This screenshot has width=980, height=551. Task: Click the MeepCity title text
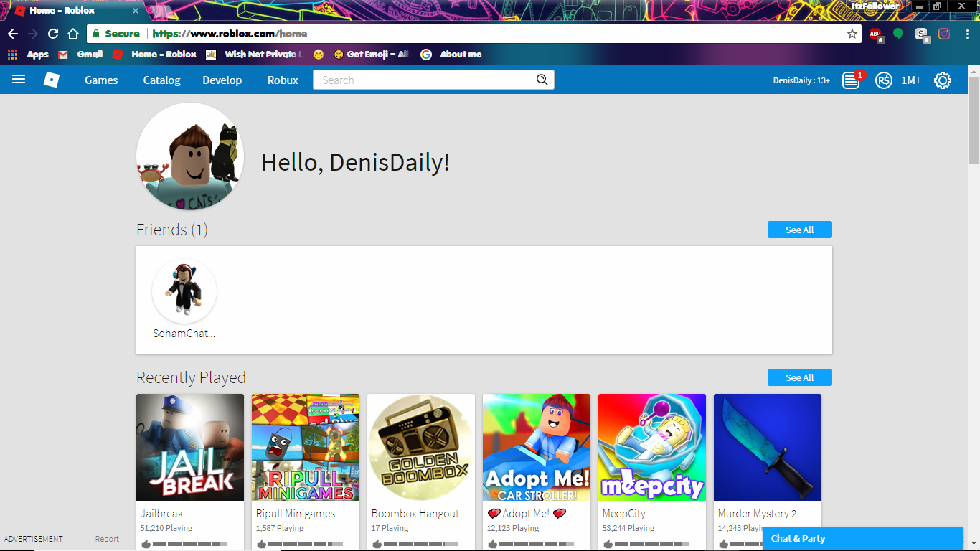[624, 514]
